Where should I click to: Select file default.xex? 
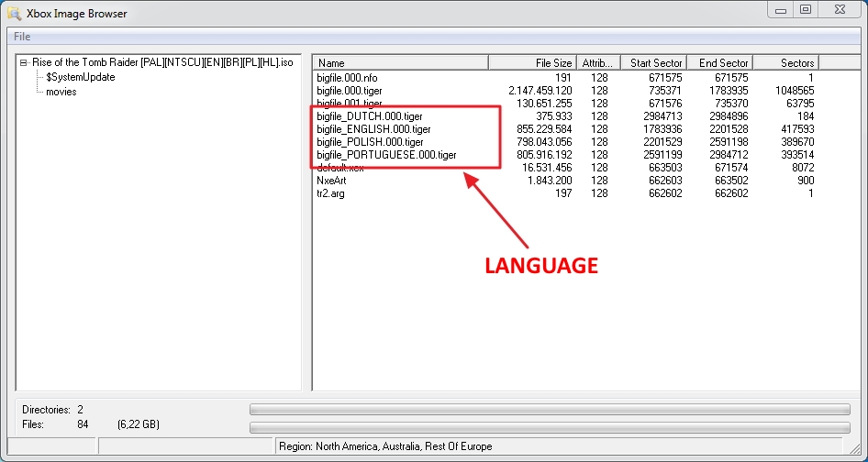coord(340,168)
